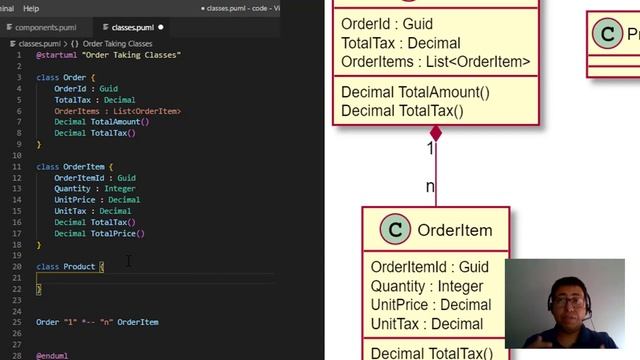The height and width of the screenshot is (360, 640).
Task: Click 'OrderId : Guid' in diagram Order box
Action: pos(387,24)
